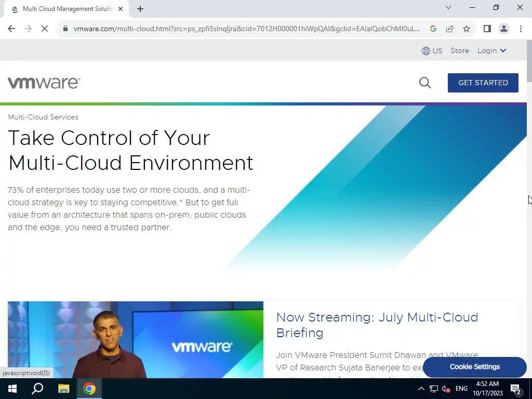The image size is (532, 399).
Task: Switch ENG input language indicator
Action: coord(461,389)
